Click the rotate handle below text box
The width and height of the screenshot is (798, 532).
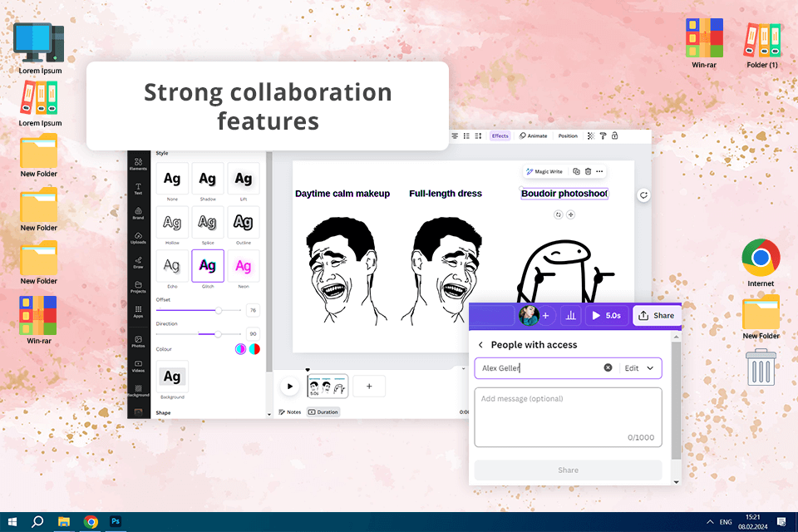pyautogui.click(x=559, y=214)
